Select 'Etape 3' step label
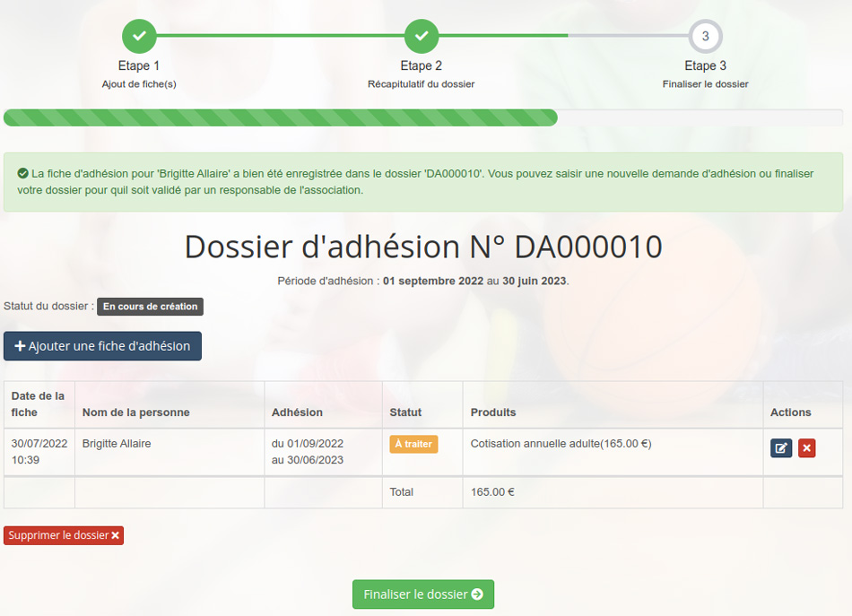Screen dimensions: 852x616 (x=705, y=65)
